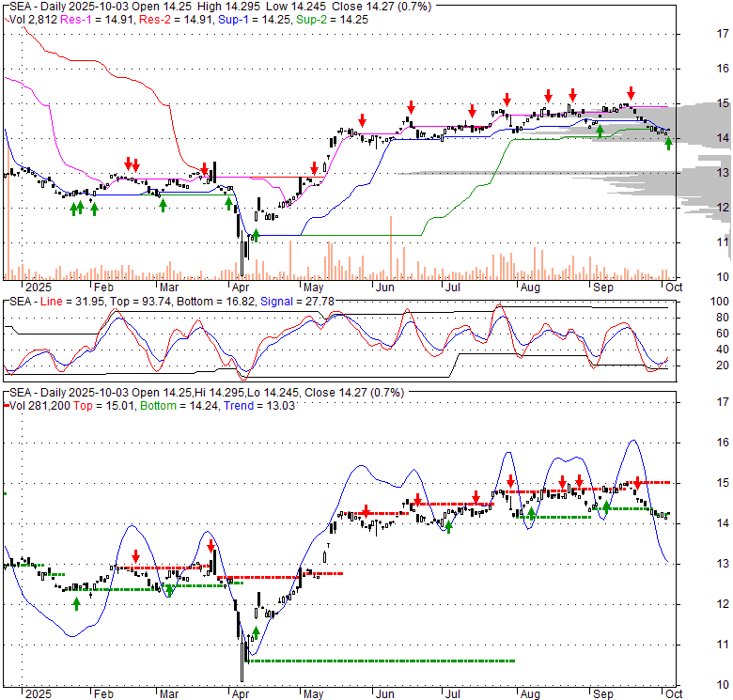733x700 pixels.
Task: Click the Vol 2,812 volume label
Action: (34, 20)
